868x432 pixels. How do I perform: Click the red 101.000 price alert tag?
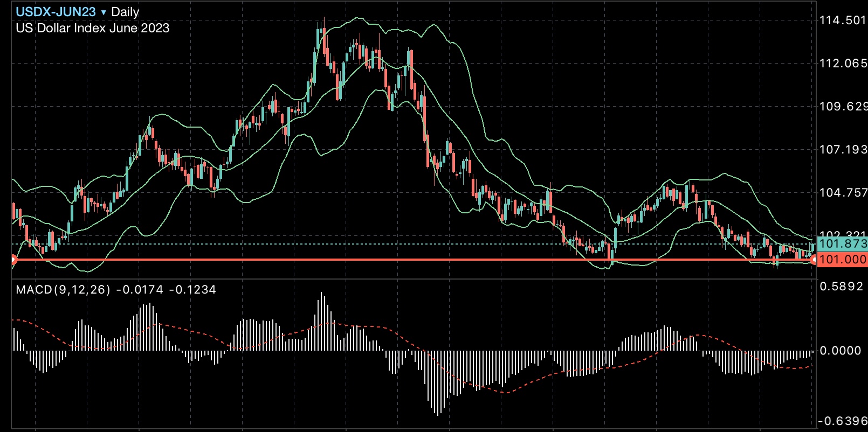coord(842,260)
